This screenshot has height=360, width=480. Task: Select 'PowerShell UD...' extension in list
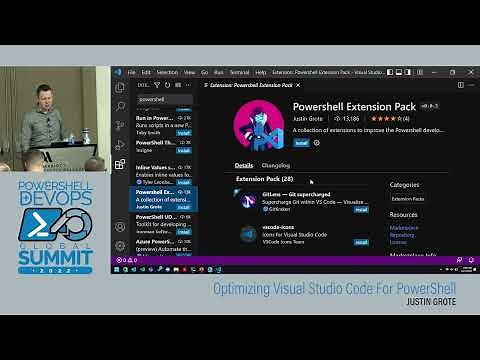click(x=163, y=224)
